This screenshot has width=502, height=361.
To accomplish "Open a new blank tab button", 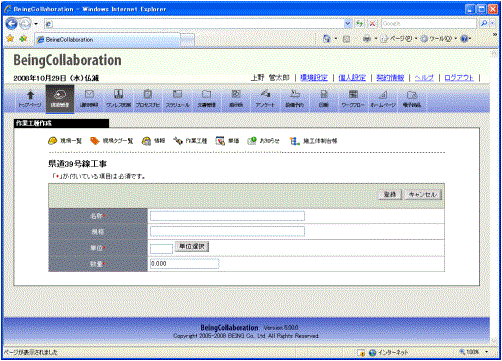I will click(x=187, y=40).
